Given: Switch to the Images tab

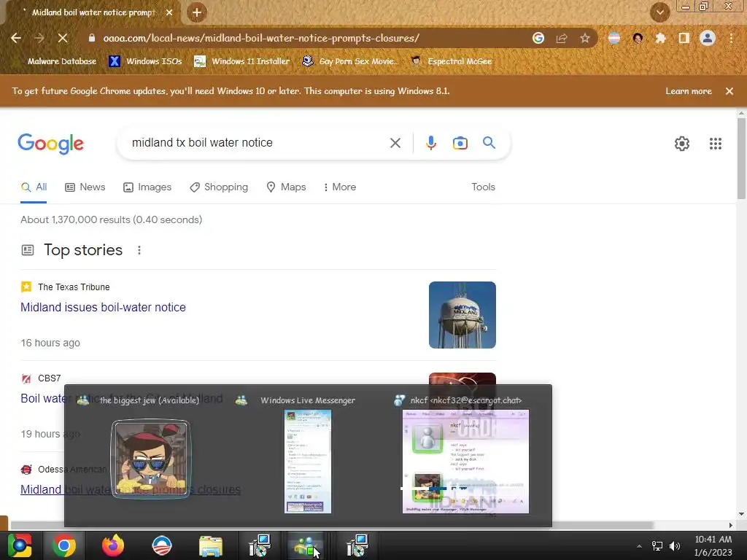Looking at the screenshot, I should [x=147, y=187].
